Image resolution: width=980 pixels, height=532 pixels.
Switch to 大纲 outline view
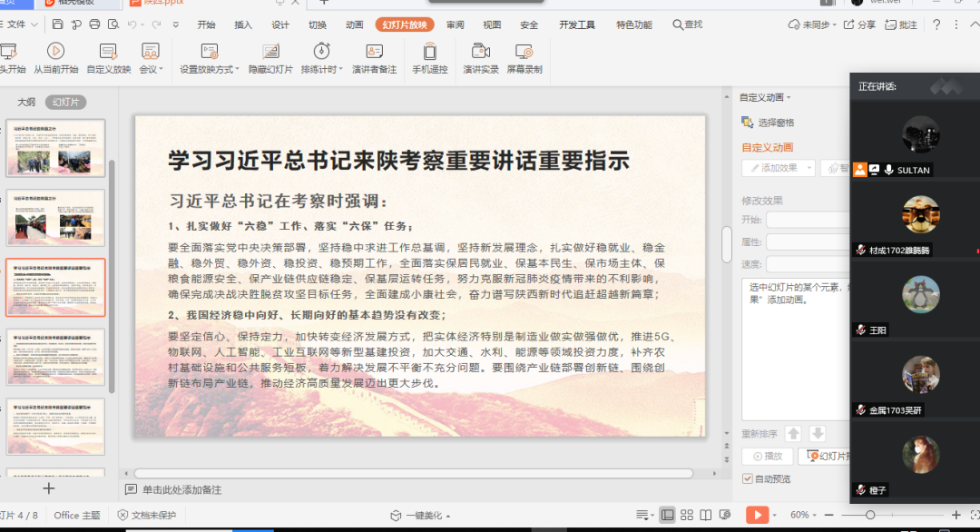pyautogui.click(x=26, y=103)
